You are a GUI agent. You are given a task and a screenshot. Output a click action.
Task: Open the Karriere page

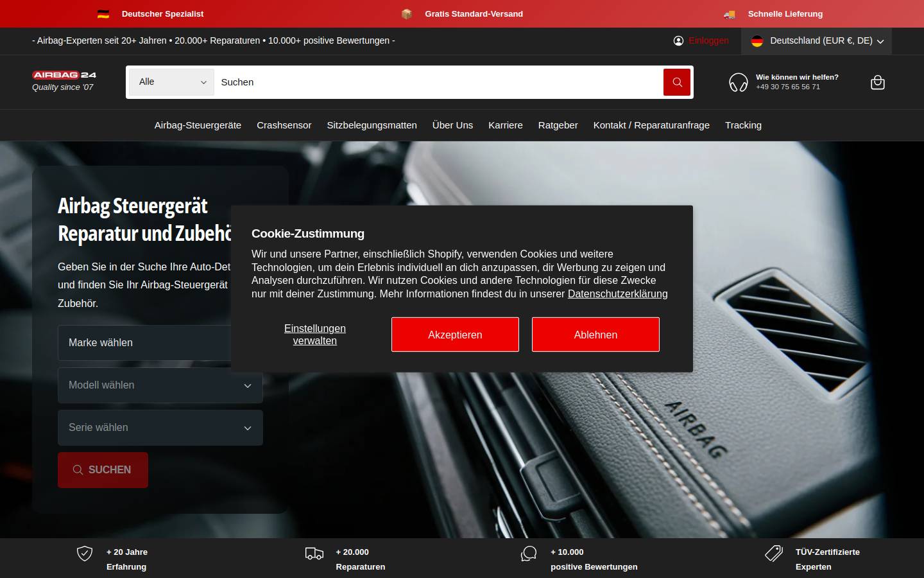click(x=506, y=125)
